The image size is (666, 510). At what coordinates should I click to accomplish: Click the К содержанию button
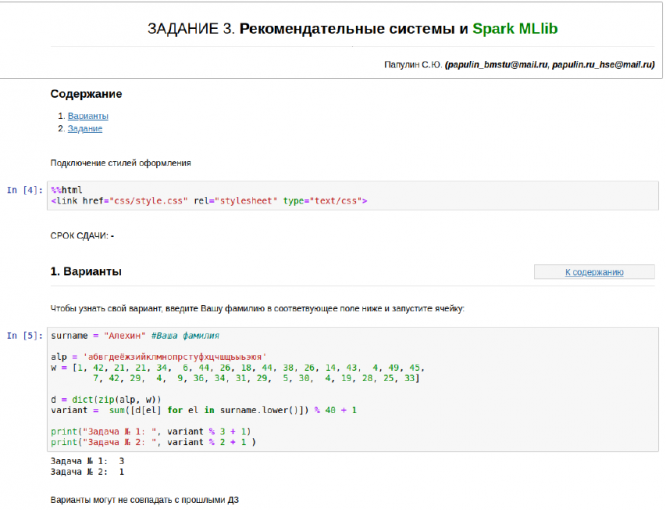[x=594, y=272]
